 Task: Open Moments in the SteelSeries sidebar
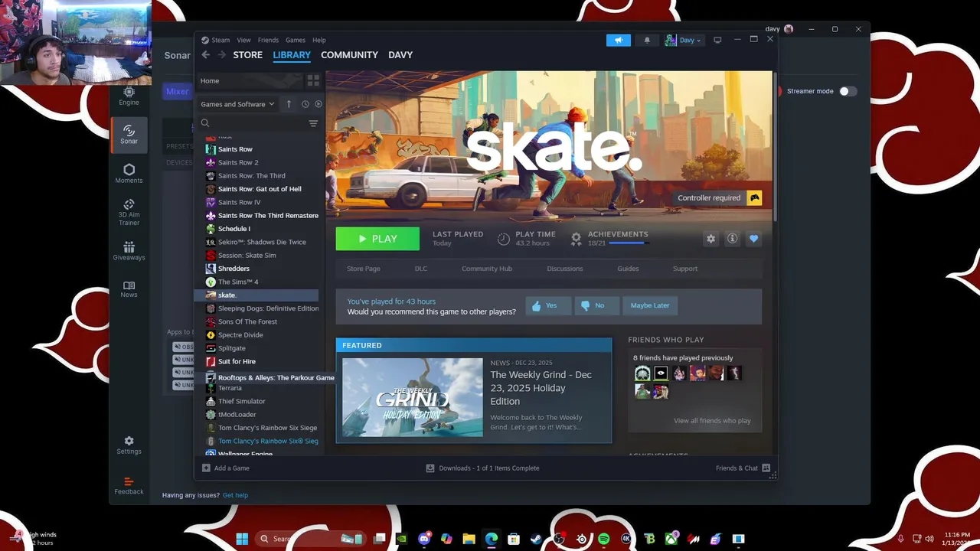[x=129, y=174]
